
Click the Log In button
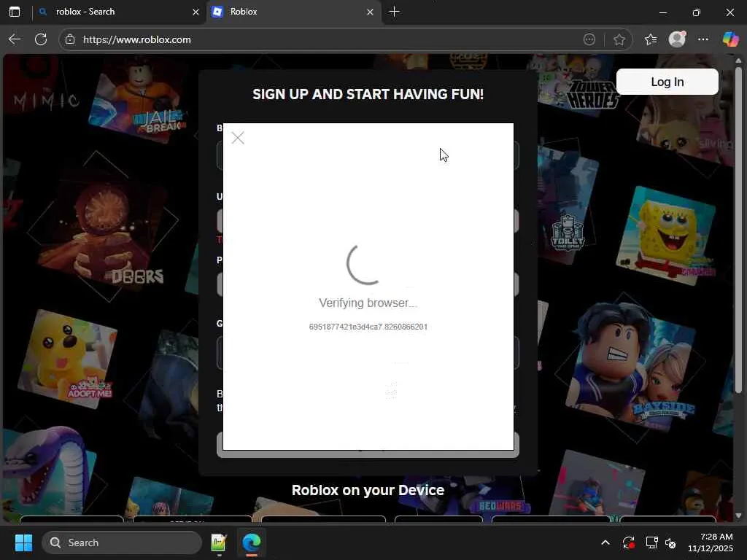(x=667, y=82)
